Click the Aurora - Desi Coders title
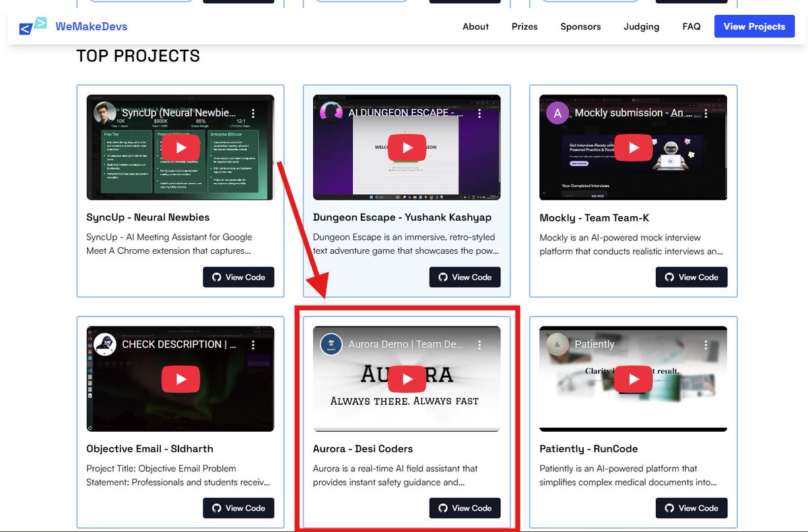Screen dimensions: 808x532 (363, 448)
